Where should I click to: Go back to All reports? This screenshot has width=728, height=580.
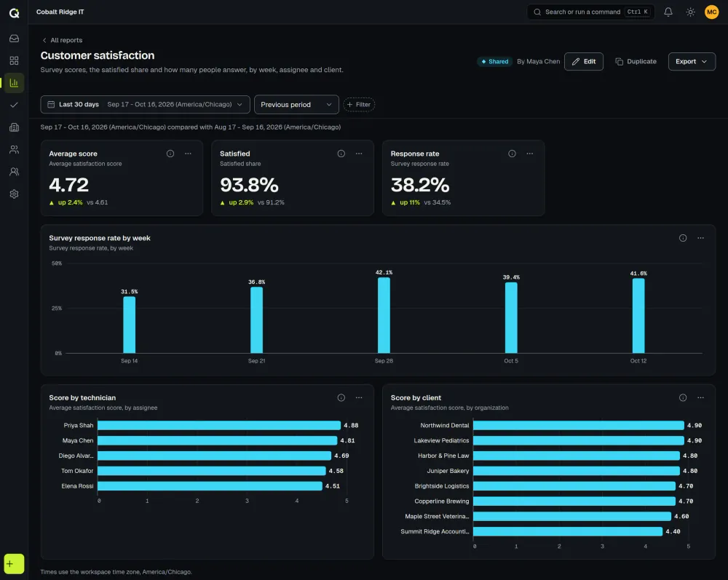click(62, 40)
